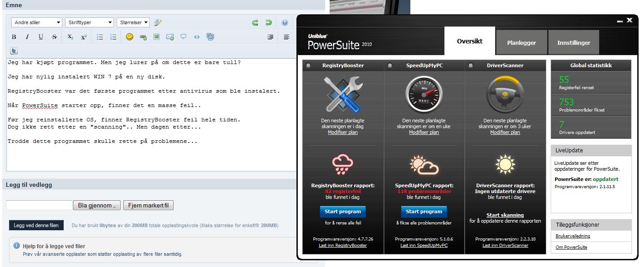Viewport: 644px width, 267px height.
Task: Click the RegistryBooster rain cloud status icon
Action: 343,164
